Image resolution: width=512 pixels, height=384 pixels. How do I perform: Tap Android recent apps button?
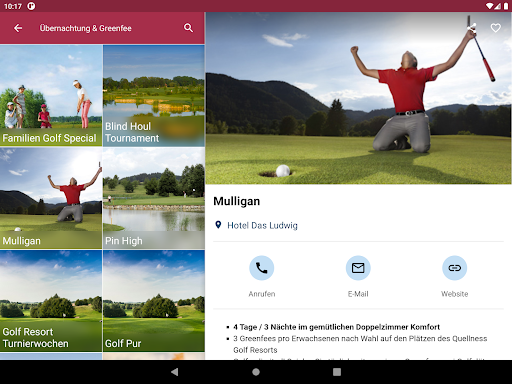click(337, 372)
